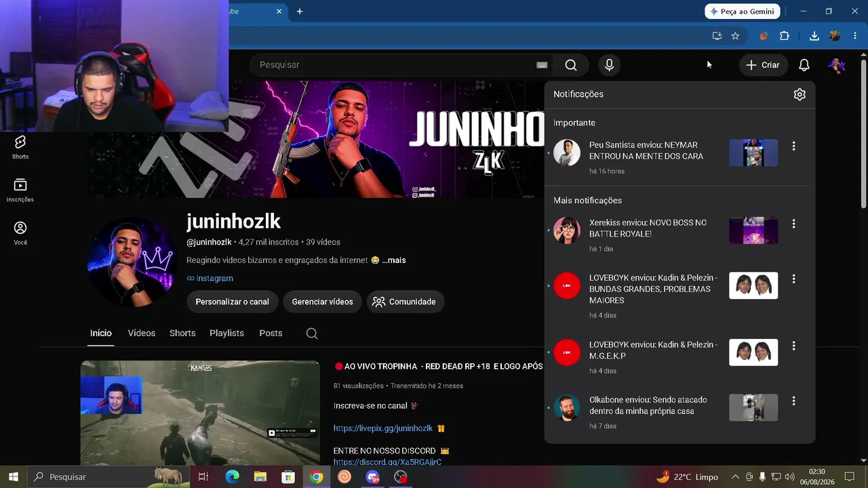Open the Olkabone notification thumbnail
This screenshot has height=488, width=868.
point(753,407)
